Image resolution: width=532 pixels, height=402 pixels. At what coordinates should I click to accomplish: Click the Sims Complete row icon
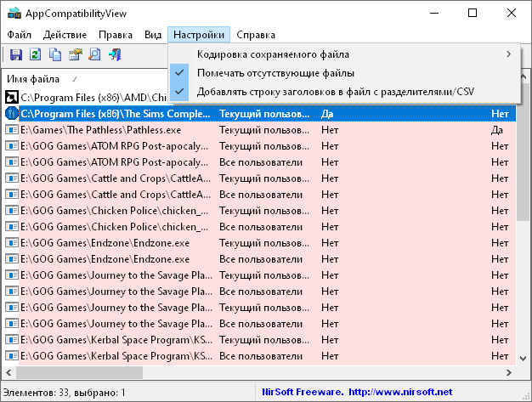(x=12, y=114)
